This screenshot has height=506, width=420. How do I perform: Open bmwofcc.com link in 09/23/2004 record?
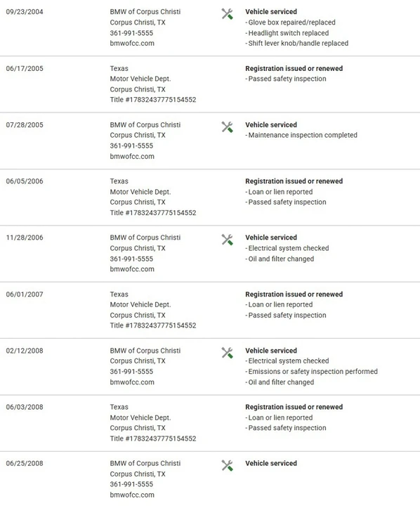click(132, 44)
